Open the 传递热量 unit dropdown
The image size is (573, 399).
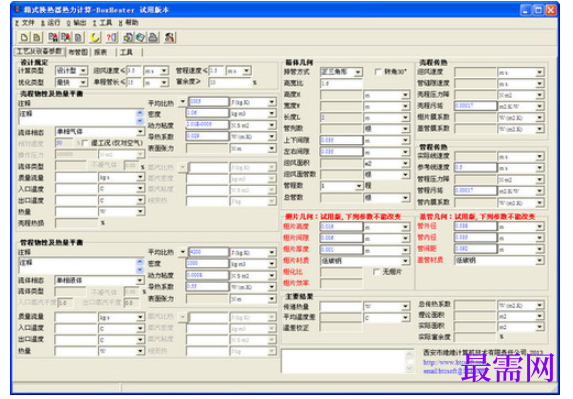tap(405, 306)
